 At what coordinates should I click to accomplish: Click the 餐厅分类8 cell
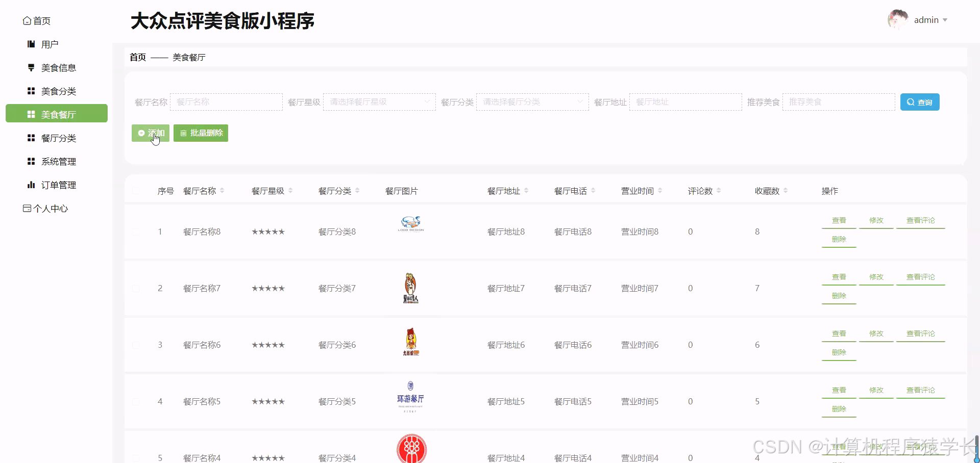337,232
